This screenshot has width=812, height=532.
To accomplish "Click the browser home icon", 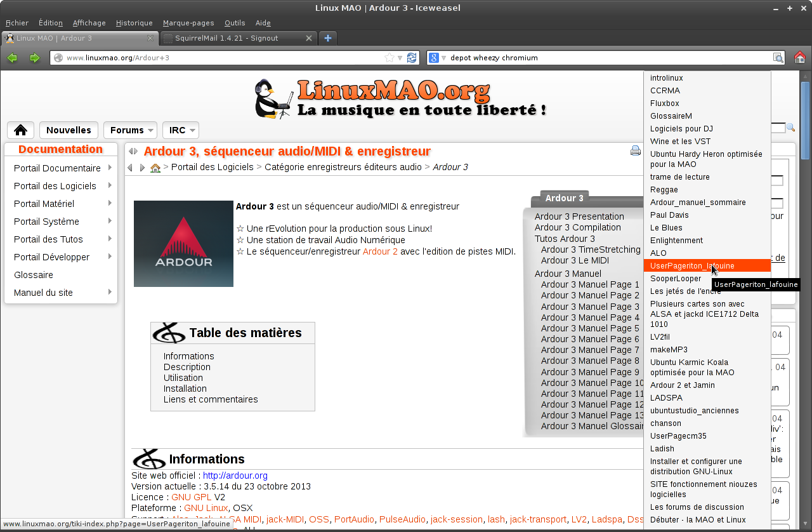I will click(x=800, y=58).
